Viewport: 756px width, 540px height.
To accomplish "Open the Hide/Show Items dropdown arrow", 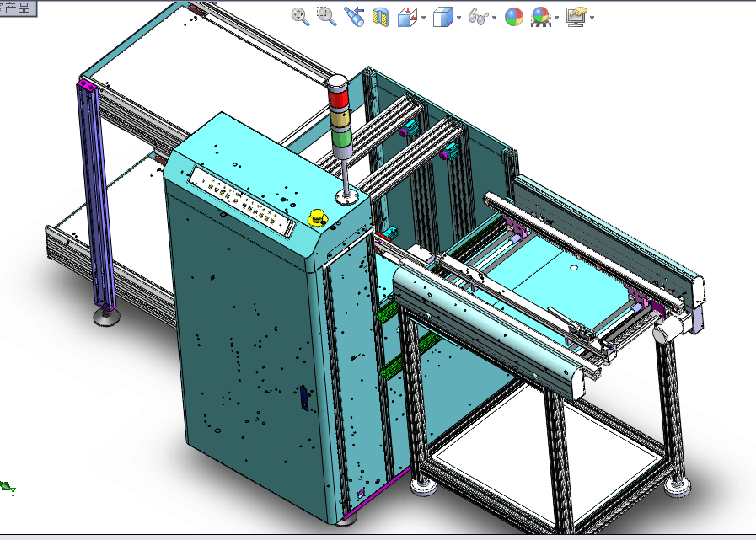I will [494, 17].
